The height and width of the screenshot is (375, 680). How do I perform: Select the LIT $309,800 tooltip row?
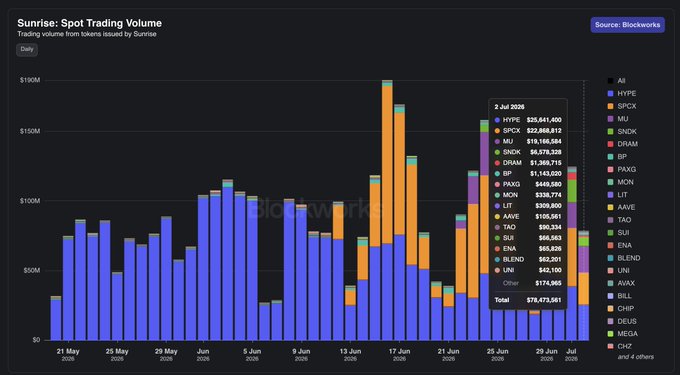pyautogui.click(x=528, y=205)
